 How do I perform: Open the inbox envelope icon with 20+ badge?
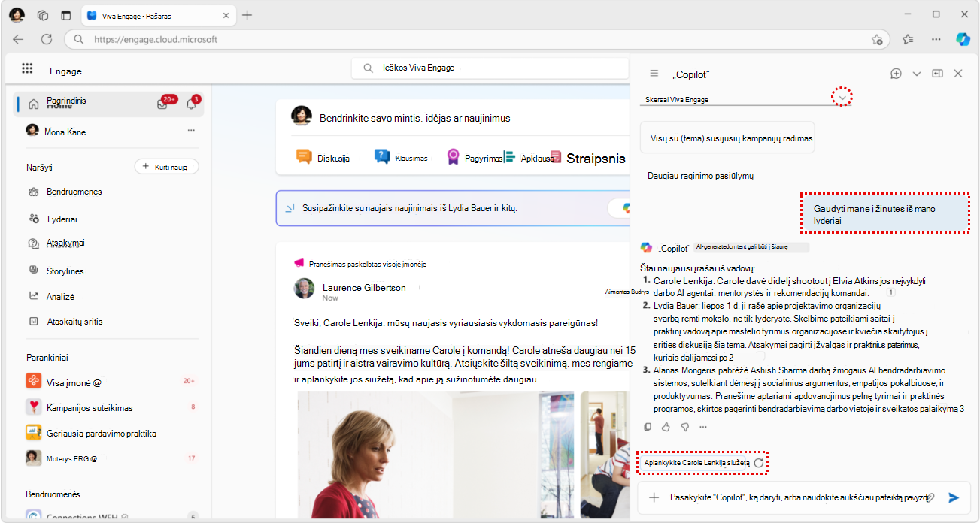tap(162, 104)
